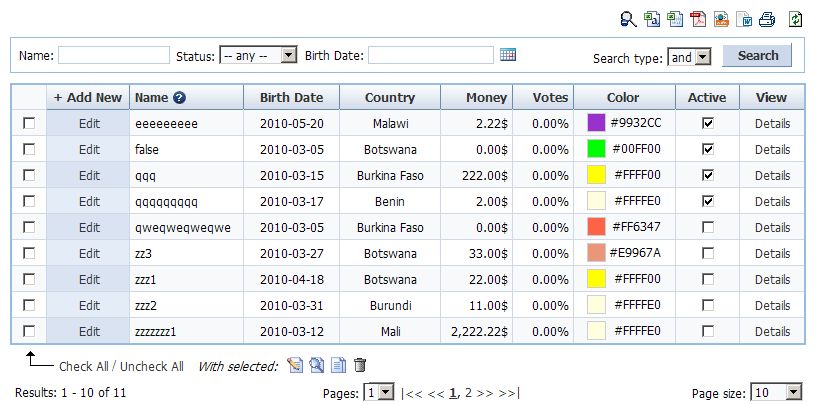Export the table to Word document
Image resolution: width=815 pixels, height=405 pixels.
pyautogui.click(x=744, y=18)
